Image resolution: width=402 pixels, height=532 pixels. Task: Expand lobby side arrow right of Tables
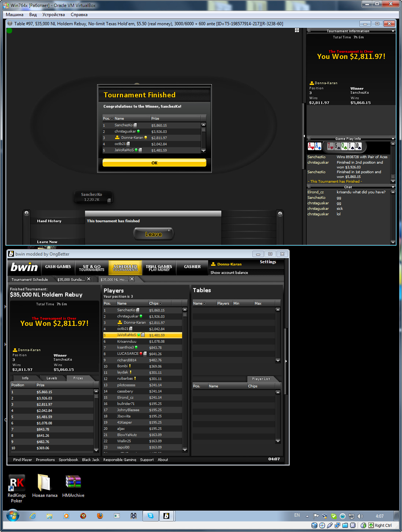click(286, 361)
